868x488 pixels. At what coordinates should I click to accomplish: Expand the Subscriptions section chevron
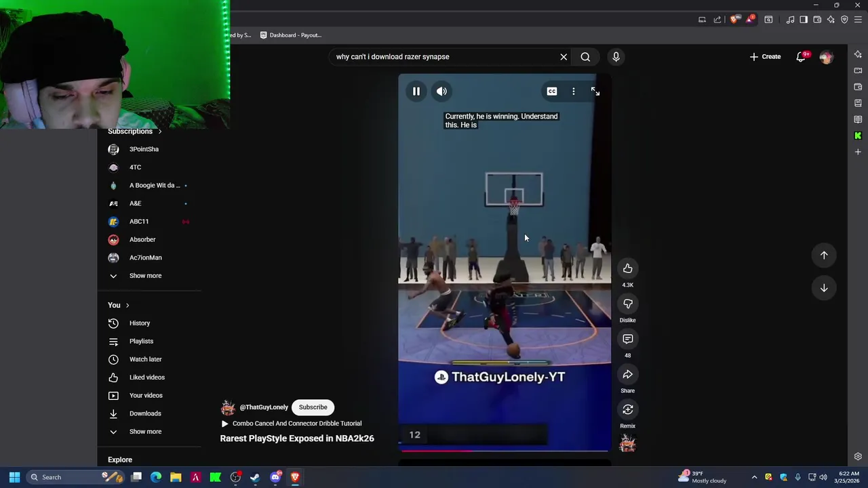pyautogui.click(x=160, y=131)
